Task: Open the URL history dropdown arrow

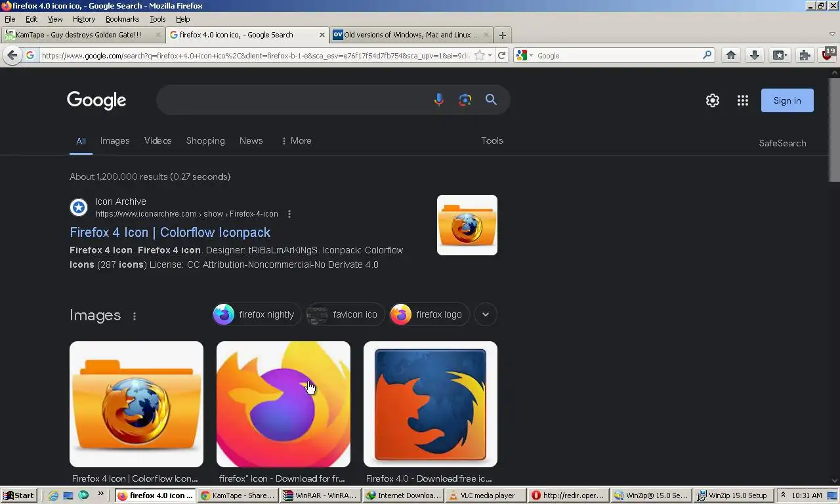Action: [490, 56]
